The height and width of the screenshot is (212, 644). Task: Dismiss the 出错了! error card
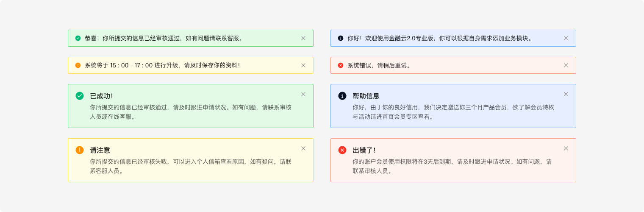(x=566, y=148)
